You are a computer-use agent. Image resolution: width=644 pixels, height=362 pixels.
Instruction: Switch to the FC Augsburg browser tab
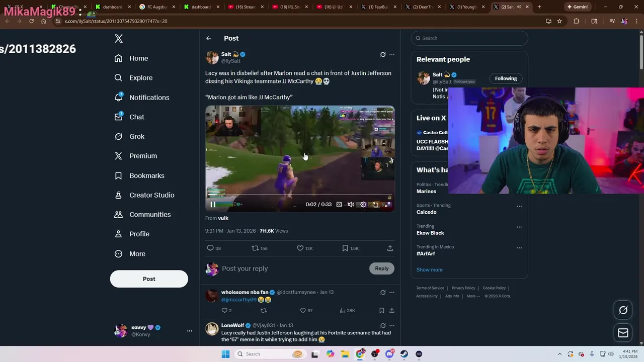[156, 7]
